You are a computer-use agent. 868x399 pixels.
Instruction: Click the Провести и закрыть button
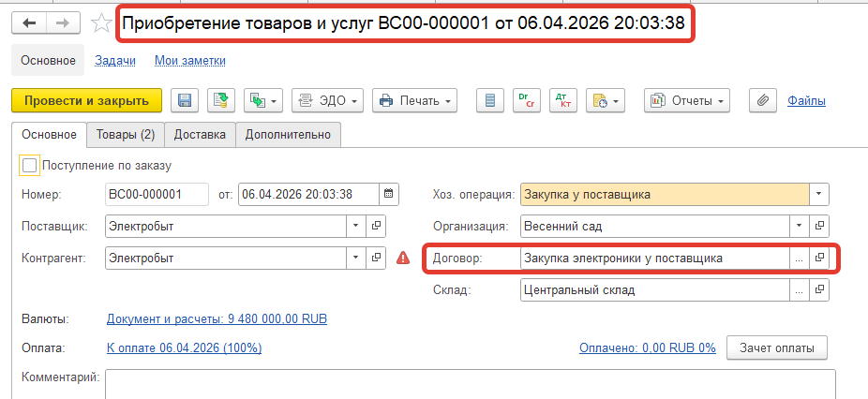[86, 100]
